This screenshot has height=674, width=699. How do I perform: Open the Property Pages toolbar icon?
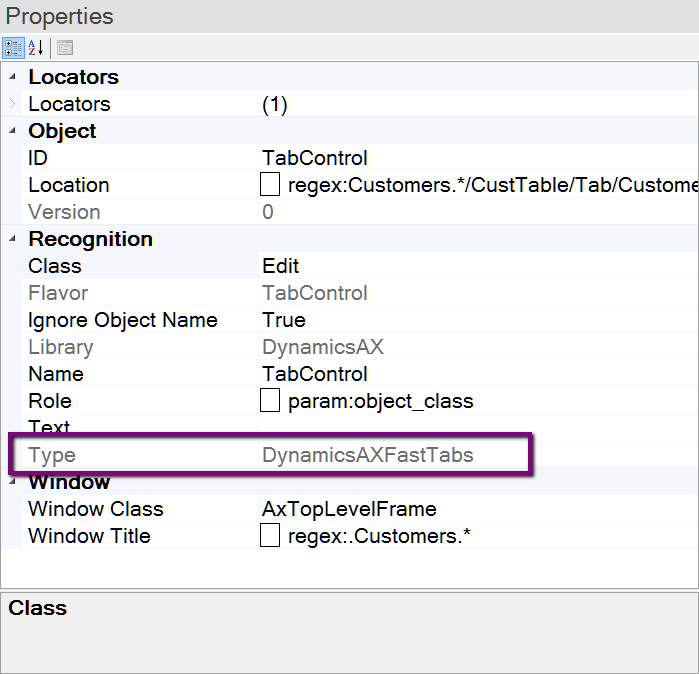(x=65, y=48)
